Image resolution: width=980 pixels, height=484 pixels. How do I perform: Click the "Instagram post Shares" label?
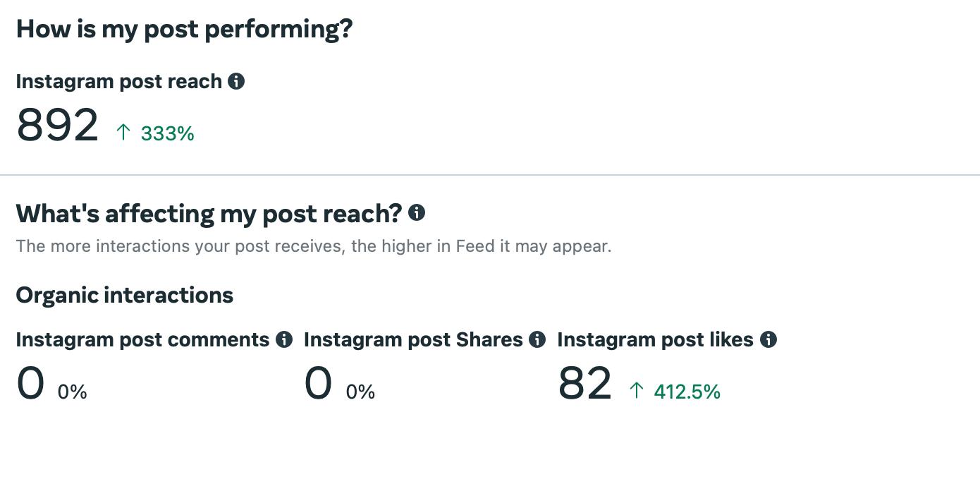point(413,339)
